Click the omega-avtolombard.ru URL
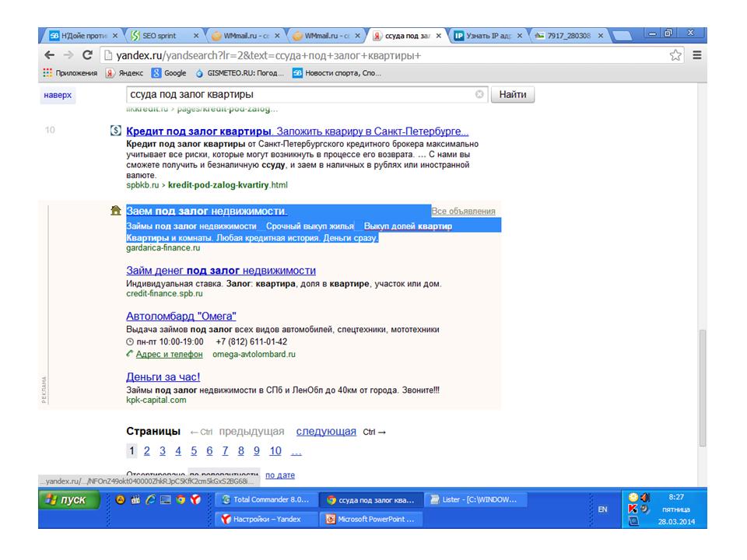Screen dimensions: 747x560 254,355
